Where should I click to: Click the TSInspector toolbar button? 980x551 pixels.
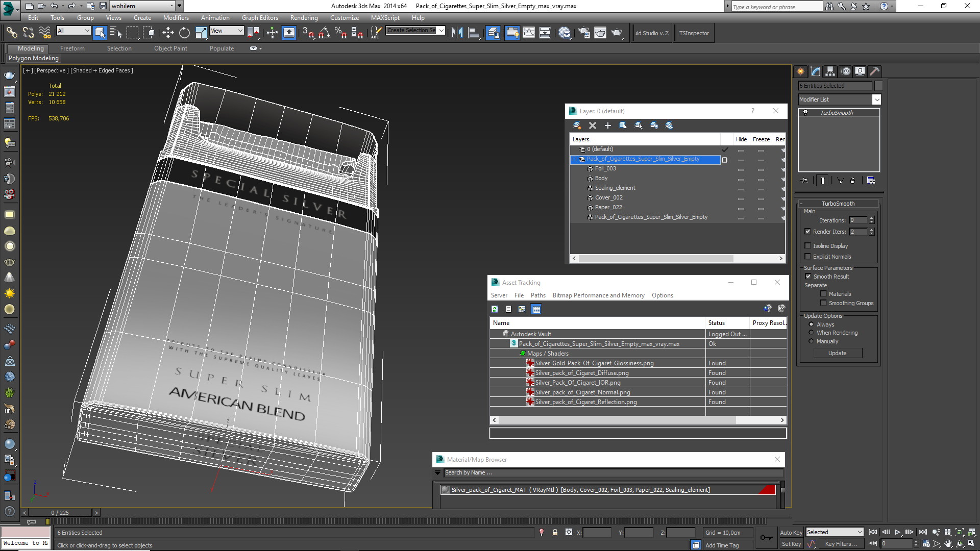pos(694,33)
